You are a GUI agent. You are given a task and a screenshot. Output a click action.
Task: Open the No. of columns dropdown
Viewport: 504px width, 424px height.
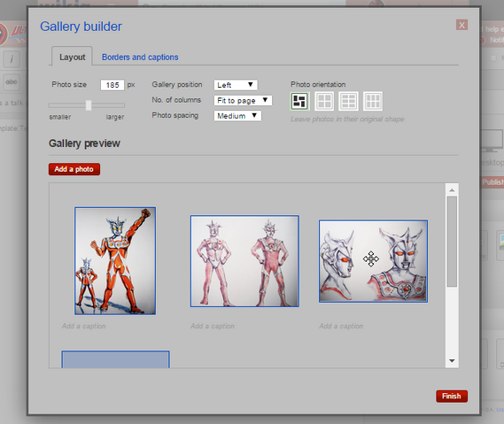pos(243,100)
